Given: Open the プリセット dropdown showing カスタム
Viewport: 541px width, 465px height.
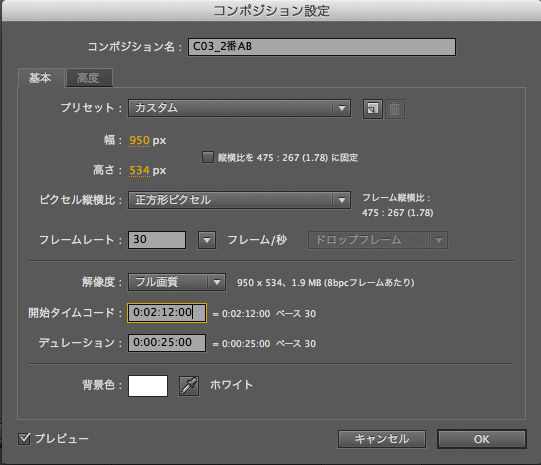Looking at the screenshot, I should (x=239, y=108).
